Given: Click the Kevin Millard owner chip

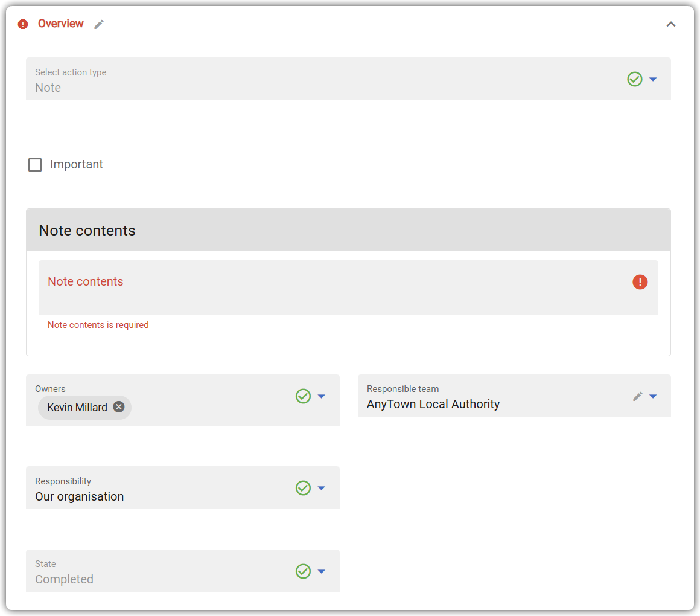Looking at the screenshot, I should click(x=85, y=408).
